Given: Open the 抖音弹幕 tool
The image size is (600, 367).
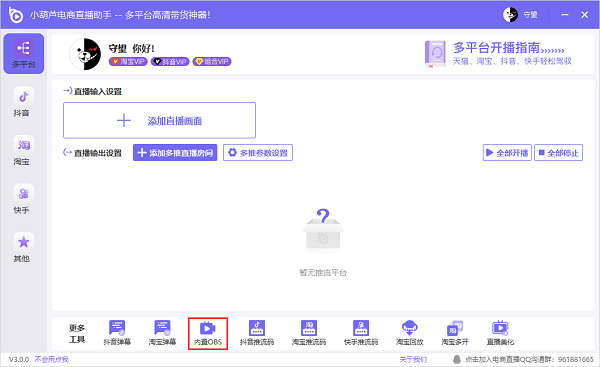Looking at the screenshot, I should [117, 333].
